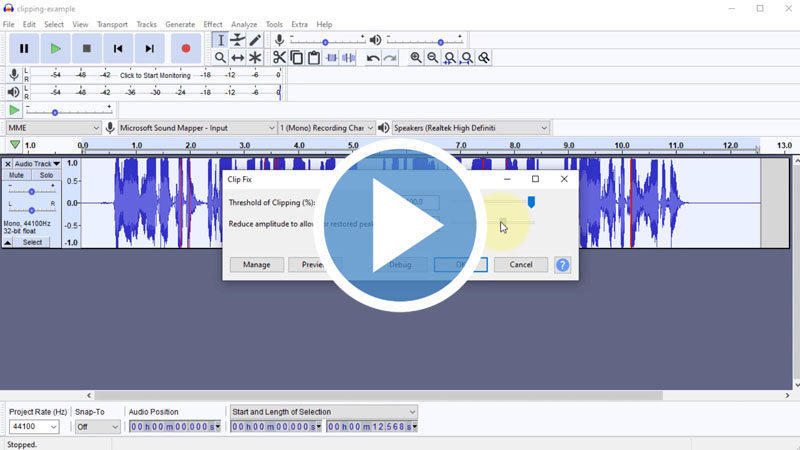800x450 pixels.
Task: Zoom in using magnifier plus icon
Action: point(416,58)
